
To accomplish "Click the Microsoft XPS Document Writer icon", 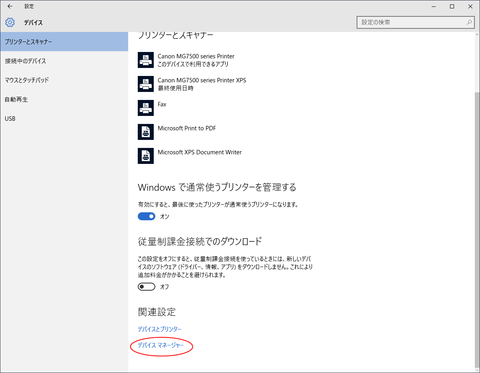I will [146, 156].
